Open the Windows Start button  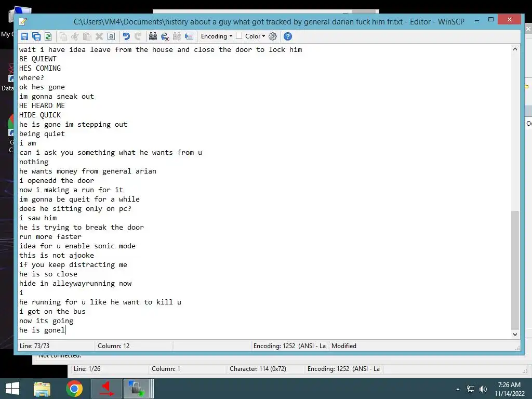(12, 389)
